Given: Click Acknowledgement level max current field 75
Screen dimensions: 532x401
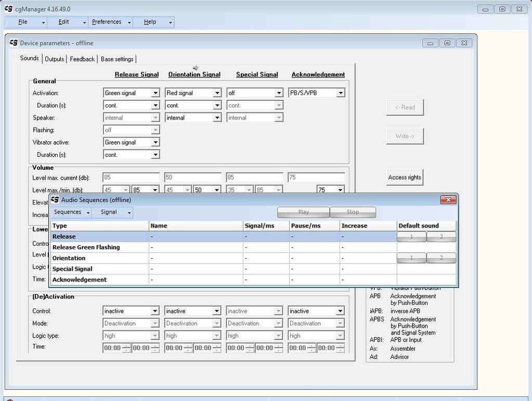Looking at the screenshot, I should 316,177.
